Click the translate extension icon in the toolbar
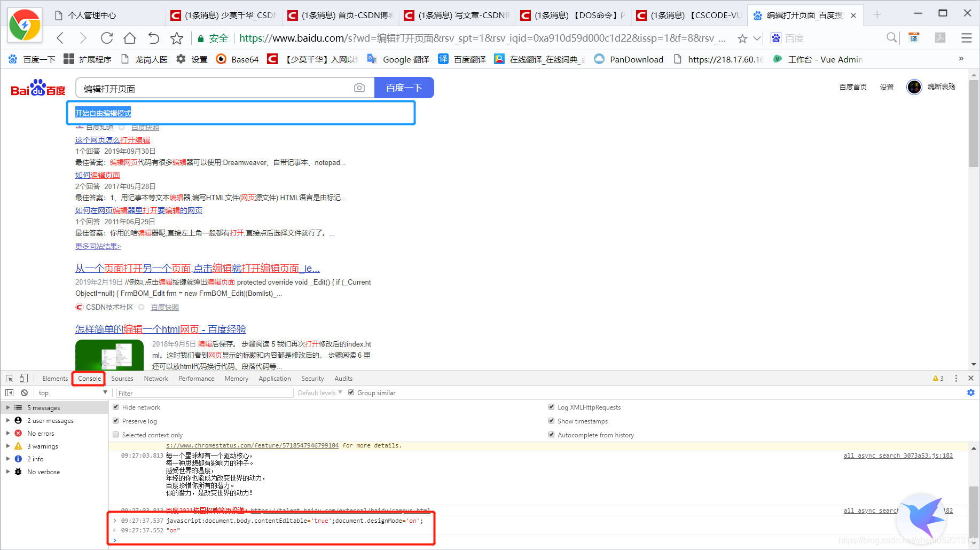The width and height of the screenshot is (980, 550). click(914, 37)
